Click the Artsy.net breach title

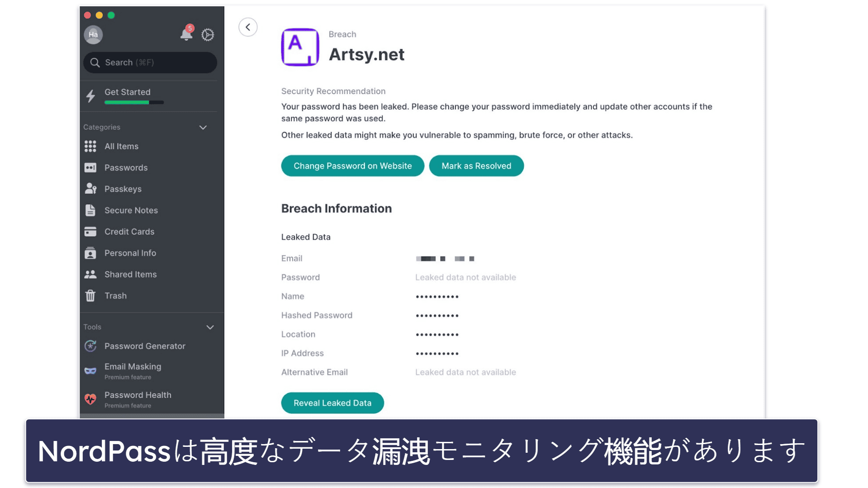(x=366, y=54)
